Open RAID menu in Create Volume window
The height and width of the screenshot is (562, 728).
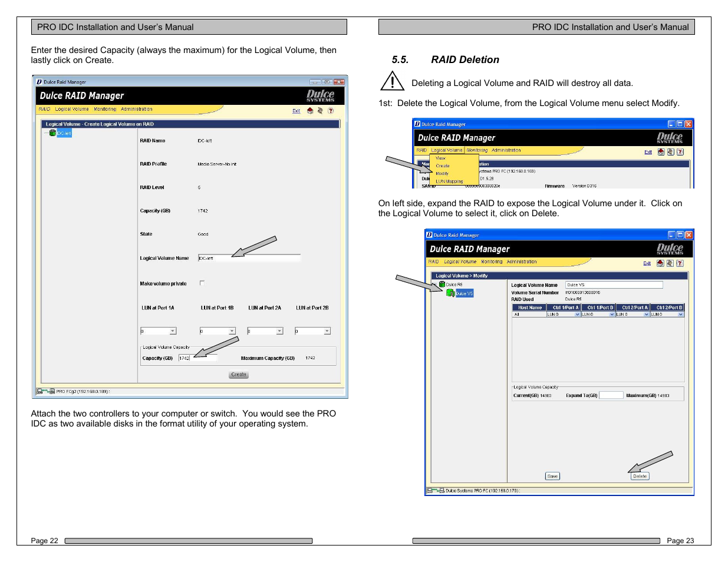(45, 109)
